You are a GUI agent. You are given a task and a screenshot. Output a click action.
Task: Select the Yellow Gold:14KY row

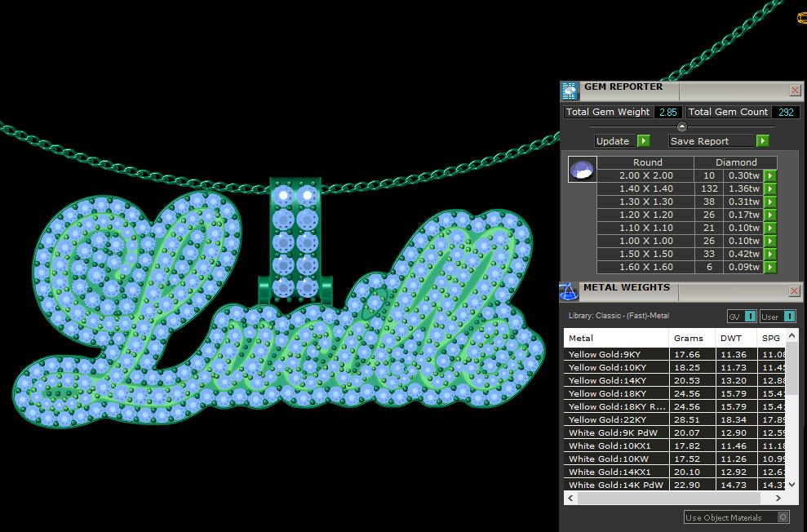pos(675,381)
